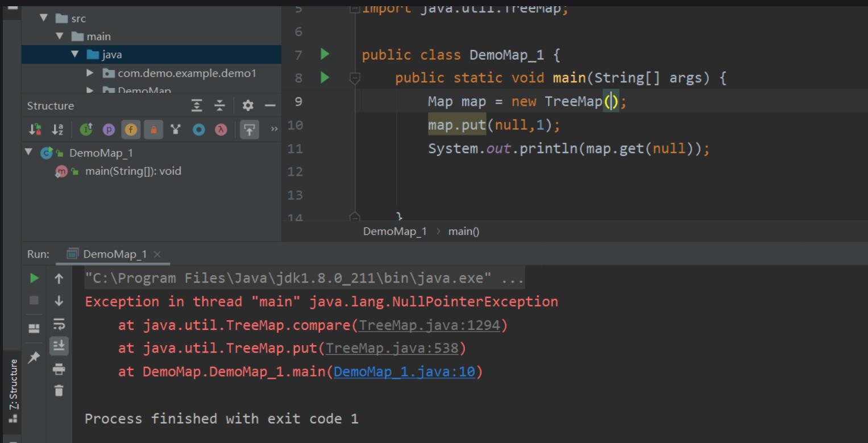Switch to DemoMap_1 run tab
The width and height of the screenshot is (868, 443).
click(x=115, y=254)
